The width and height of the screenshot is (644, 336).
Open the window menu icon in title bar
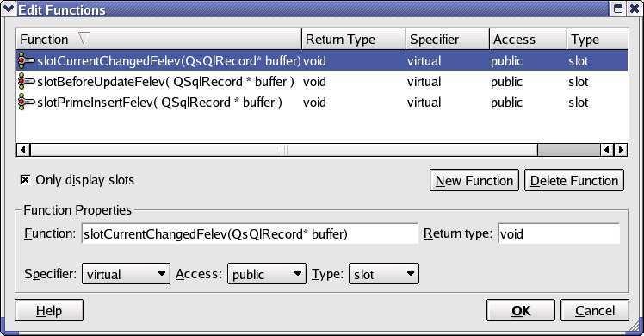(8, 9)
